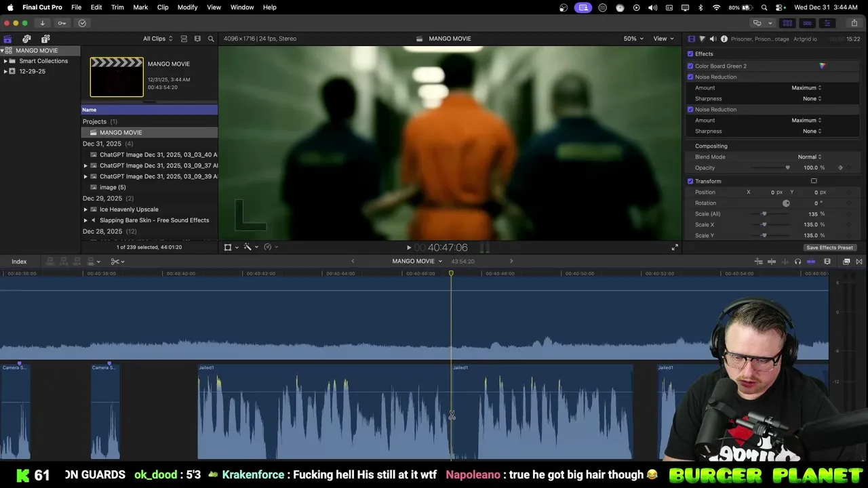
Task: Go forward in timeline history arrow
Action: coord(511,261)
